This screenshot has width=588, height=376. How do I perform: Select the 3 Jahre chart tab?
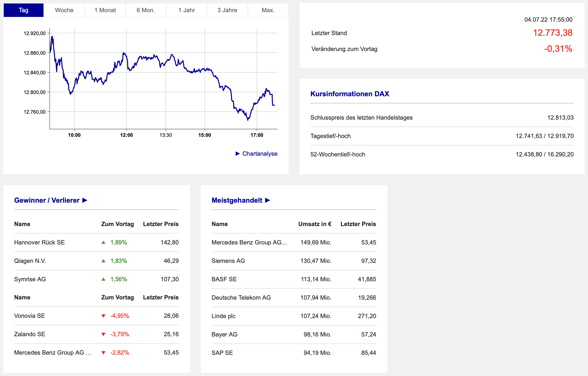(227, 10)
